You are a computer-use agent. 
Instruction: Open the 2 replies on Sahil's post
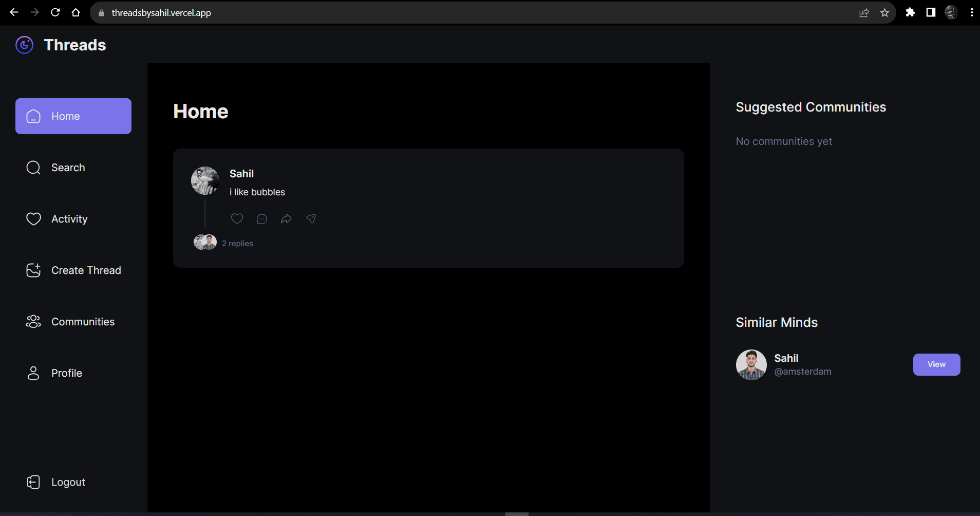pos(237,243)
